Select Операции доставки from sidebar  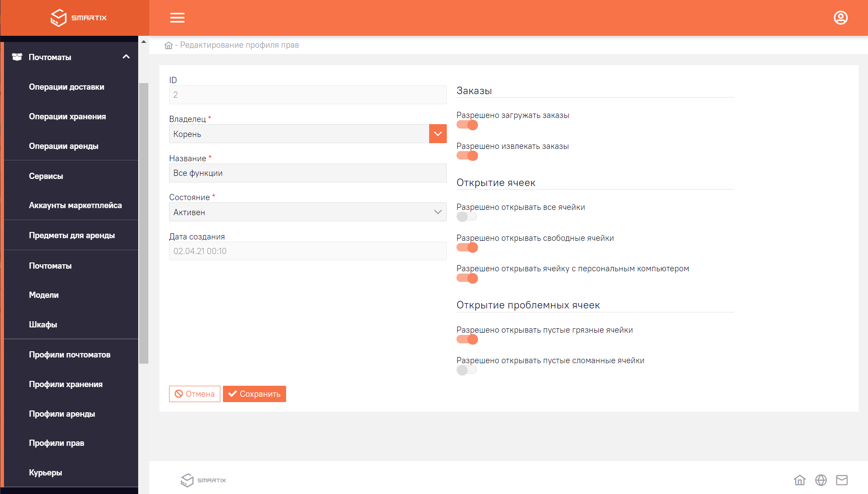tap(66, 87)
